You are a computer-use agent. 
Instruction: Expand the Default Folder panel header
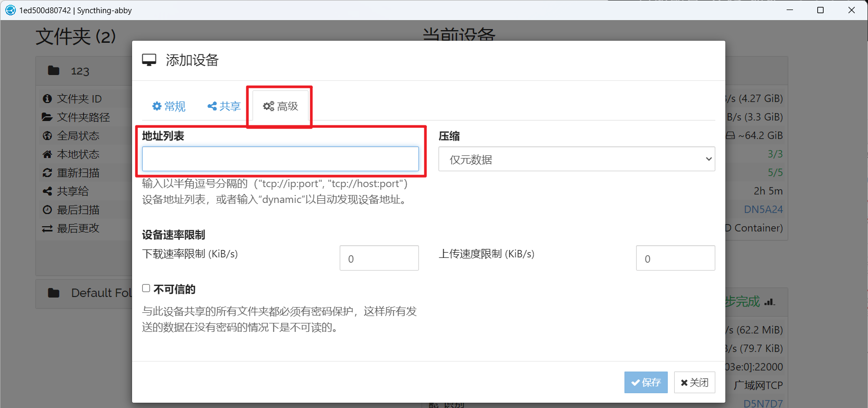[84, 293]
